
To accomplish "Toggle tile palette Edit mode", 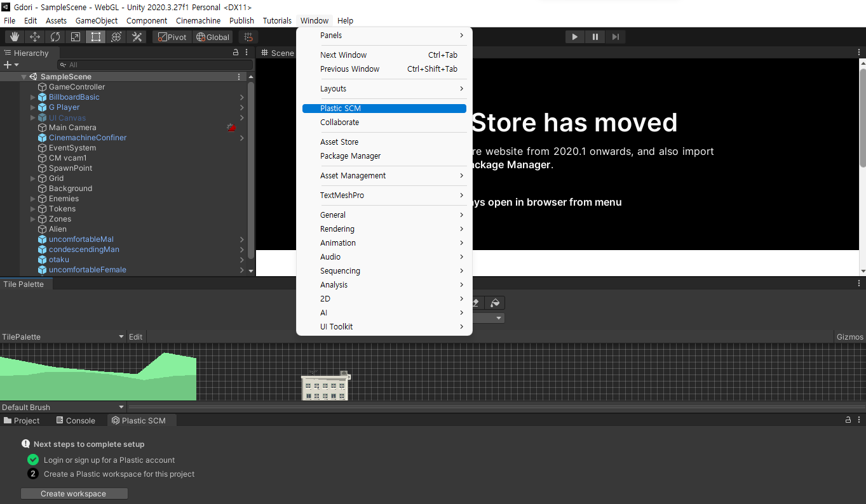I will point(136,336).
